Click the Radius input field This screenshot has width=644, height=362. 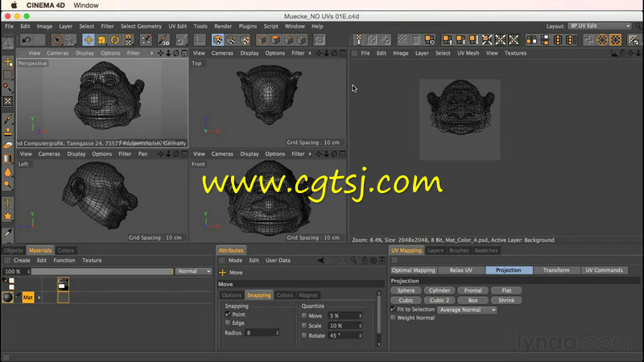[260, 332]
